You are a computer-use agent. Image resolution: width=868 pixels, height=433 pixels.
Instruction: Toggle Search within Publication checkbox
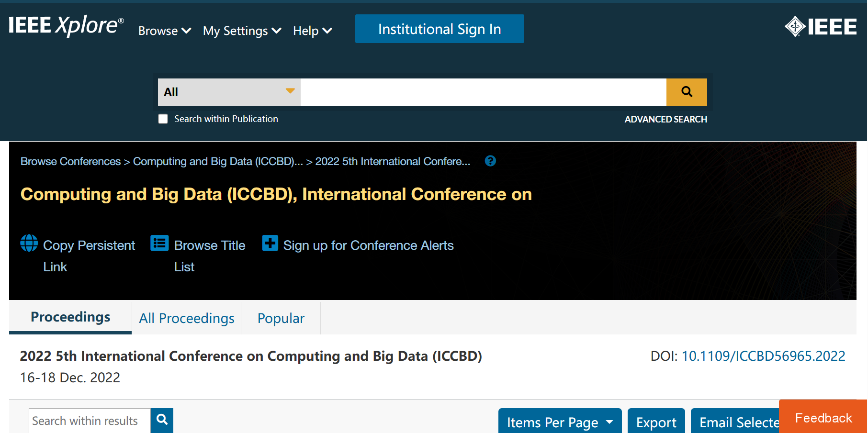[x=163, y=119]
